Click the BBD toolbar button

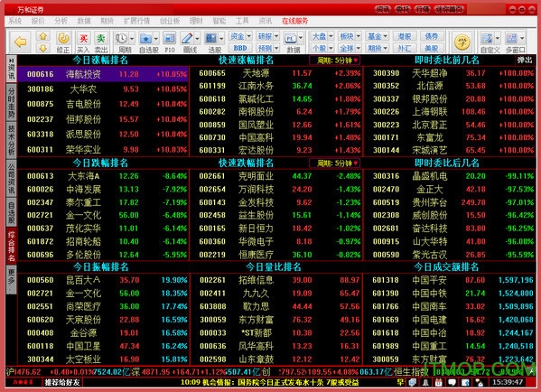click(x=240, y=48)
